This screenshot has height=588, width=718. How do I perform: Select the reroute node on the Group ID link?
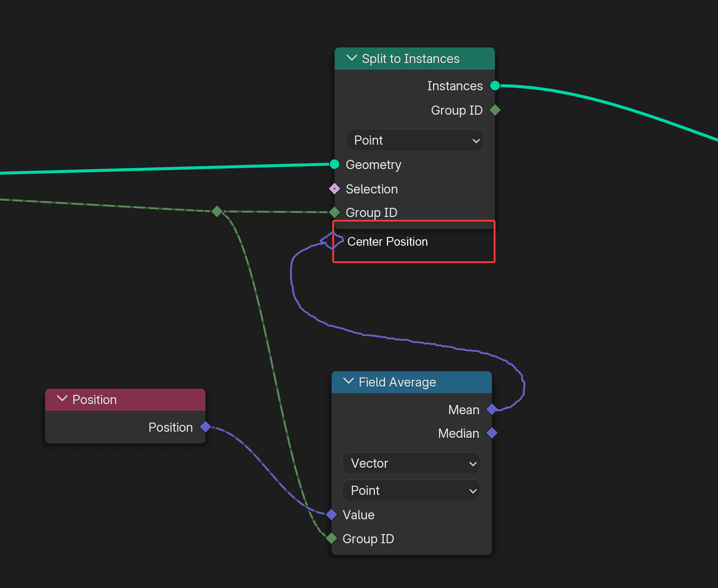coord(217,212)
